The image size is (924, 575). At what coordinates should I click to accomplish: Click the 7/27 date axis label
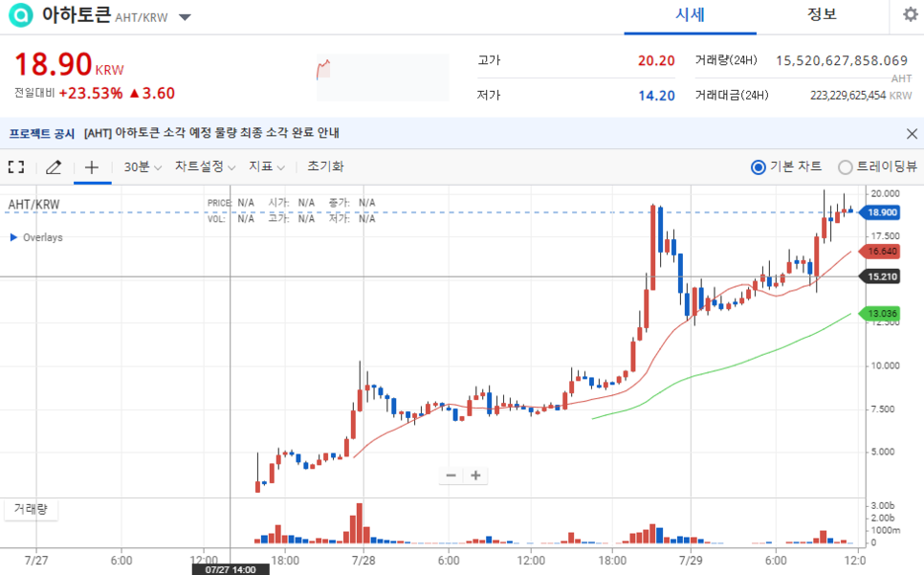pyautogui.click(x=36, y=561)
